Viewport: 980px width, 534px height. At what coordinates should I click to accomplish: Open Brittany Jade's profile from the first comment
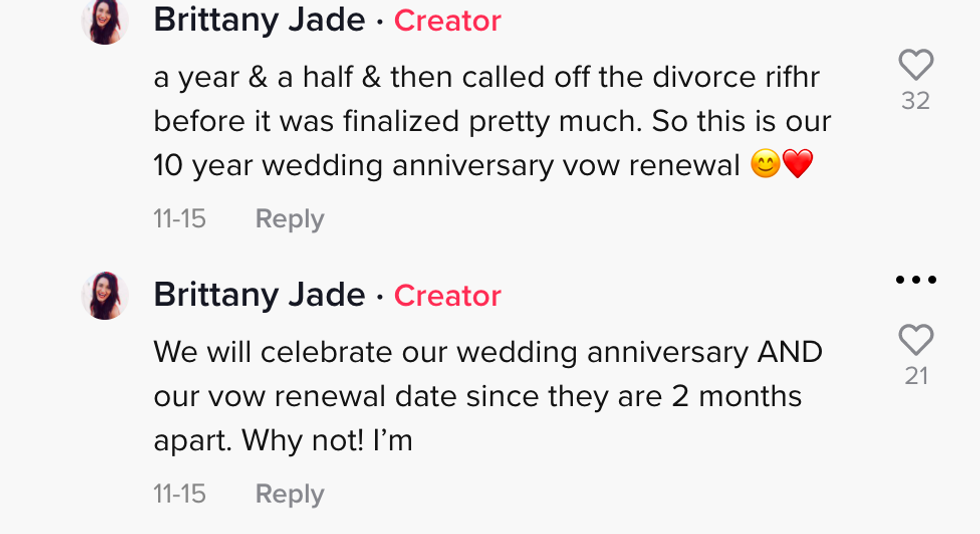coord(259,20)
